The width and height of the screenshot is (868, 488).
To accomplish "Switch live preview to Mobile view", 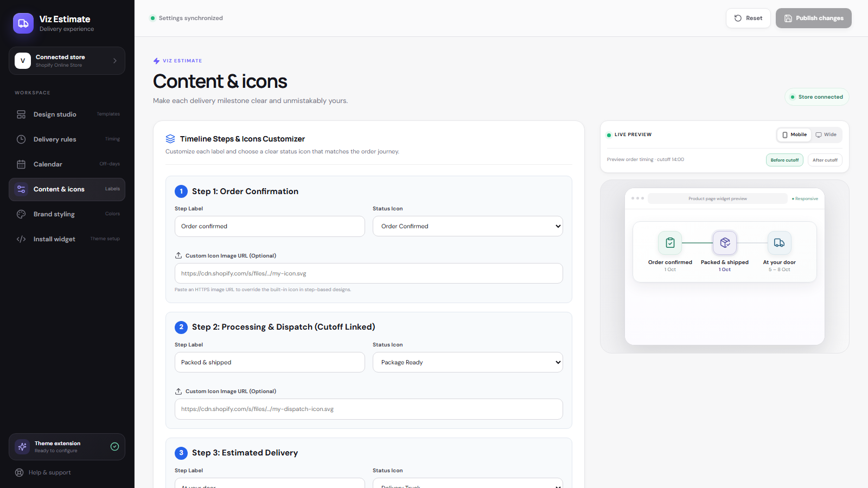I will click(794, 135).
